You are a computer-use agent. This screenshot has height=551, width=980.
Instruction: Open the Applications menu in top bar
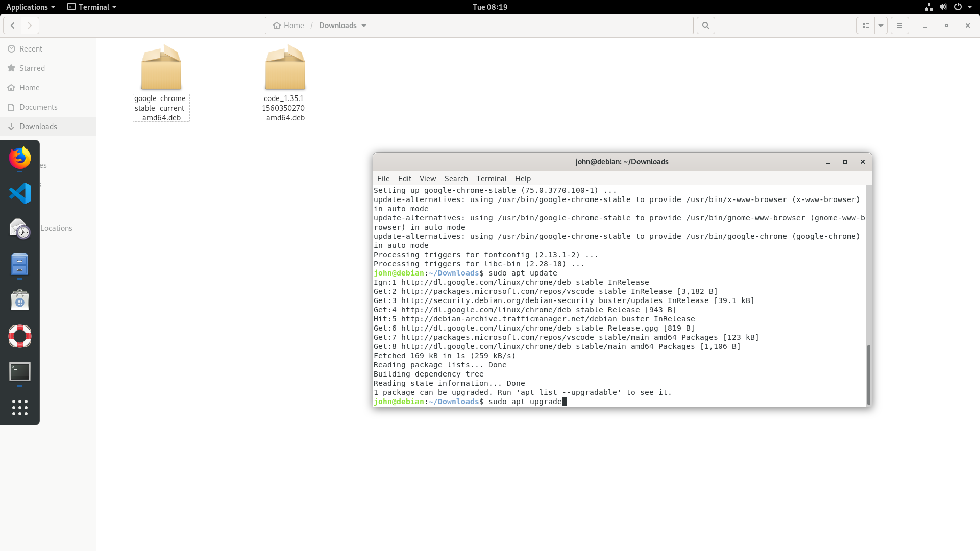point(31,7)
